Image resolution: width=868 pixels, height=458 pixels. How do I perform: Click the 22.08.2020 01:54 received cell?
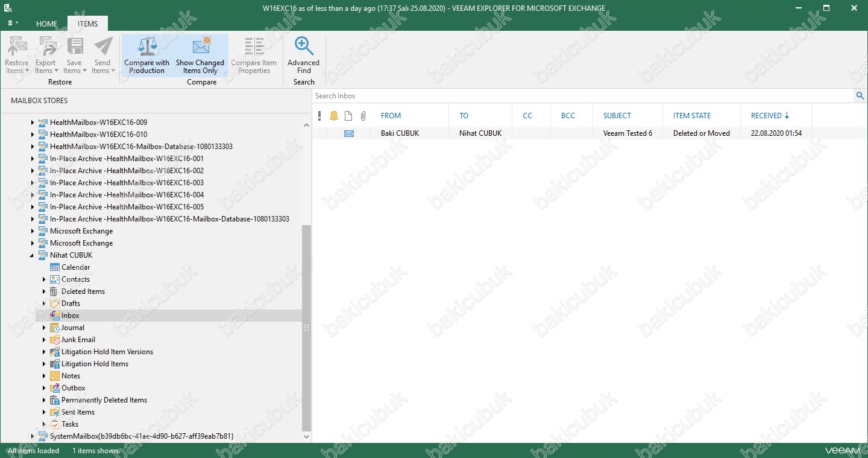776,133
